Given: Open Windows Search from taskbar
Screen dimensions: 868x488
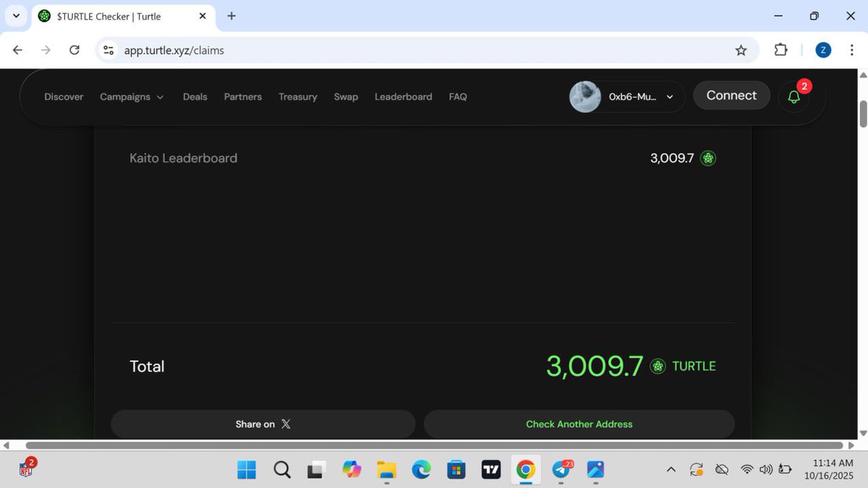Looking at the screenshot, I should (x=282, y=470).
